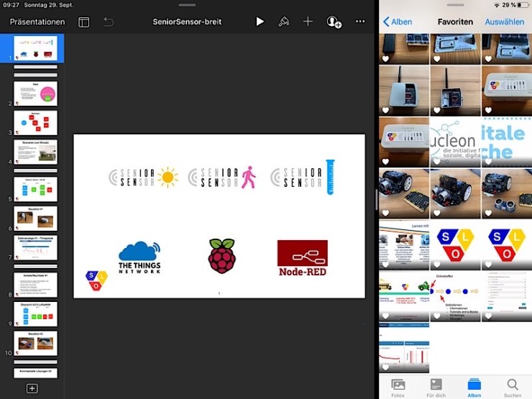Screen dimensions: 532x399
Task: Select slide 1 thumbnail
Action: click(36, 48)
